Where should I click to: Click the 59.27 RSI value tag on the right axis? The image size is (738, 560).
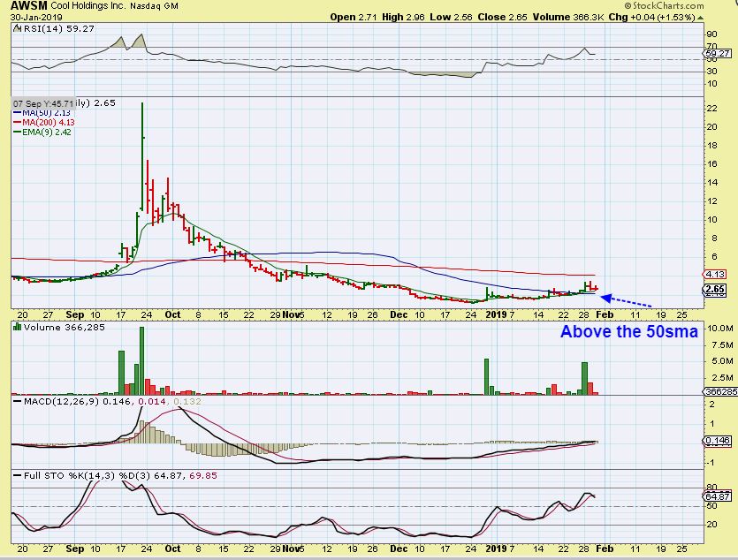pos(718,54)
